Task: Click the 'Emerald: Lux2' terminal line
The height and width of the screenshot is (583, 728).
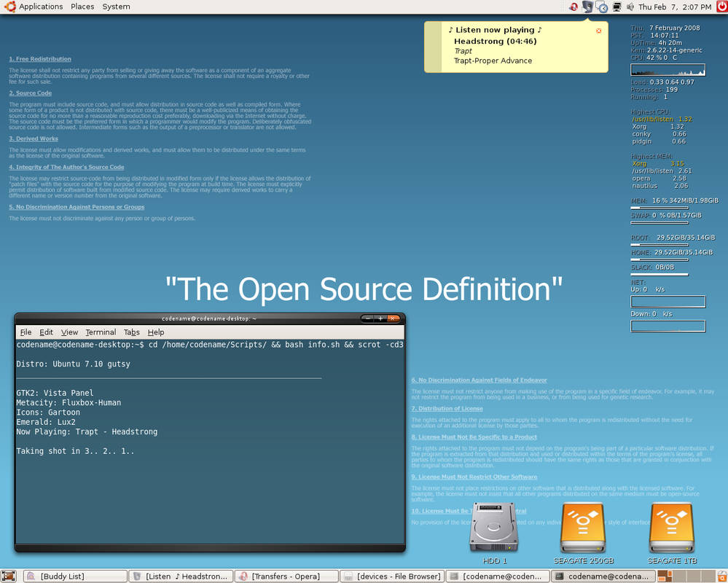Action: (x=46, y=422)
